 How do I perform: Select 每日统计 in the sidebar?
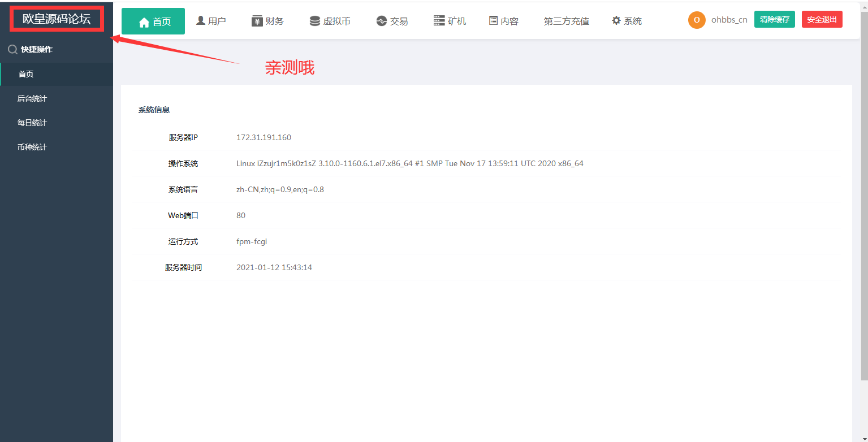pos(32,123)
